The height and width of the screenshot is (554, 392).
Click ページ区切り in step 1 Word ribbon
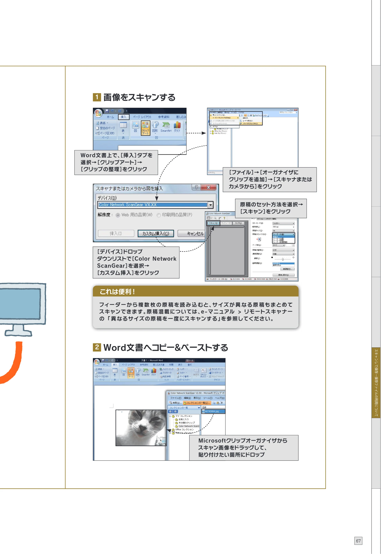tap(105, 133)
